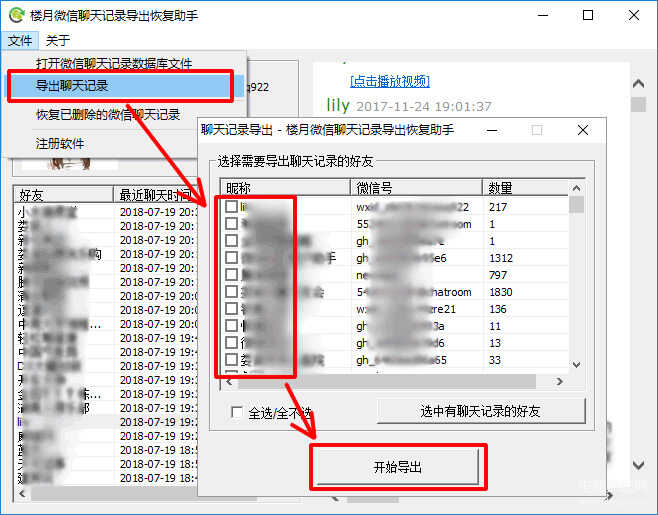The width and height of the screenshot is (658, 515).
Task: Select count cell 1830
Action: tap(501, 292)
